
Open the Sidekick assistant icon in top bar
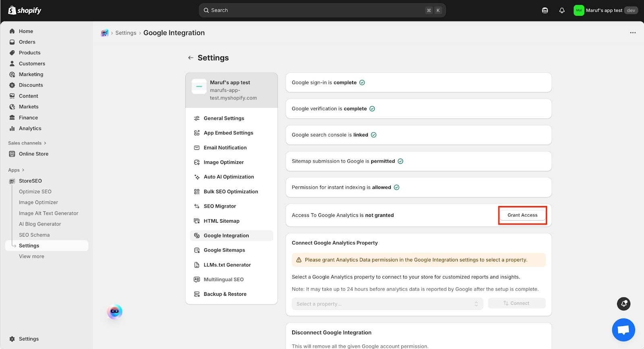(545, 10)
